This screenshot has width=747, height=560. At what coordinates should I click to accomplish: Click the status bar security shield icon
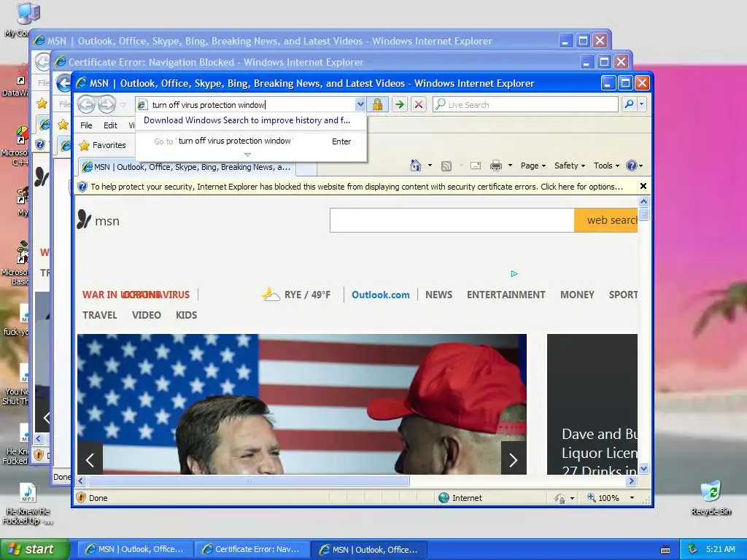click(x=81, y=497)
